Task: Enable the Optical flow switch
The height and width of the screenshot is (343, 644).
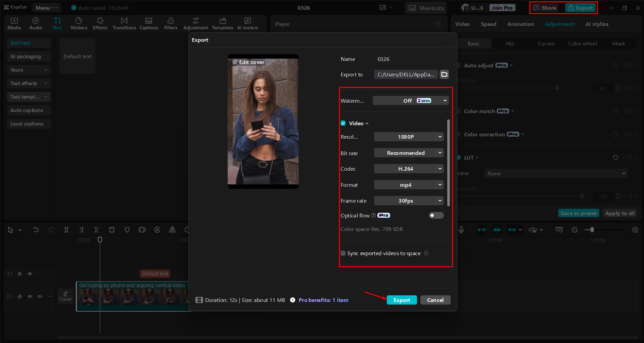Action: pos(436,215)
